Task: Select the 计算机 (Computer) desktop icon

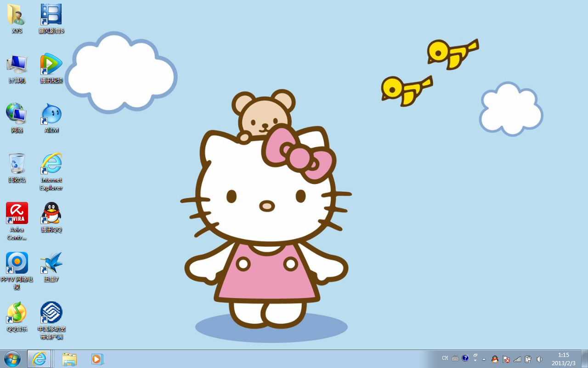Action: click(17, 69)
